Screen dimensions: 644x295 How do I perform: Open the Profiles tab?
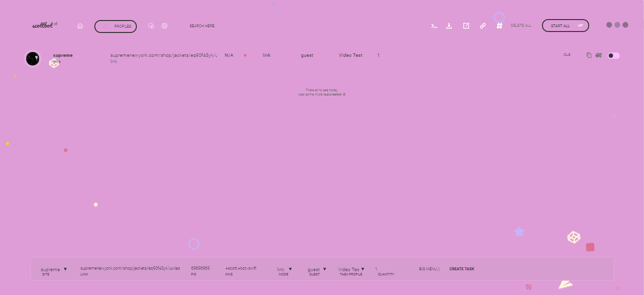click(116, 26)
